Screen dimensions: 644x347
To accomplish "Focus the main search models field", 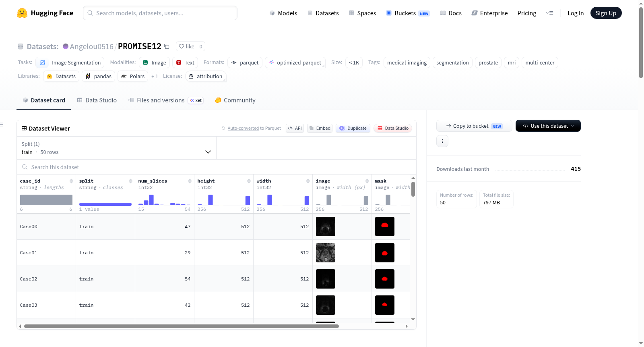I will pos(160,13).
